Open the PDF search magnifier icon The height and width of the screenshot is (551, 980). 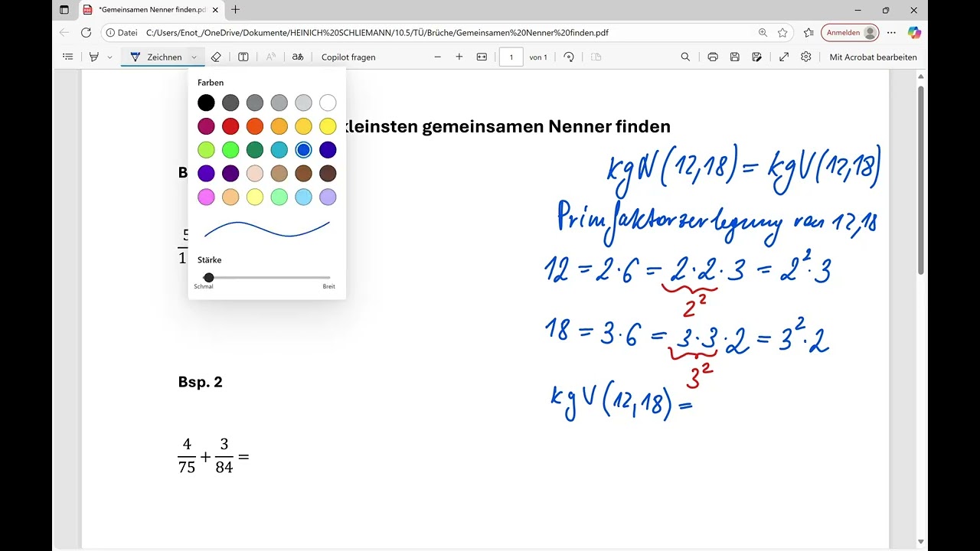pos(685,57)
